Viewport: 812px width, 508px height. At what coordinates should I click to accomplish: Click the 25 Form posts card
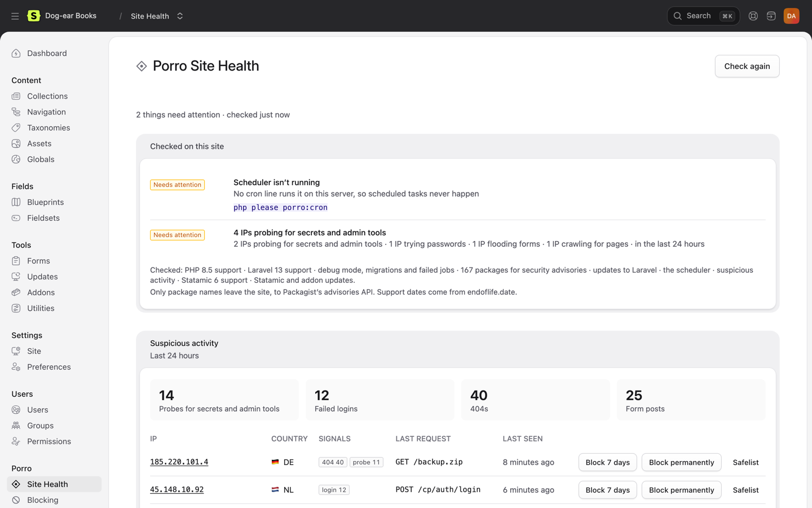coord(691,400)
